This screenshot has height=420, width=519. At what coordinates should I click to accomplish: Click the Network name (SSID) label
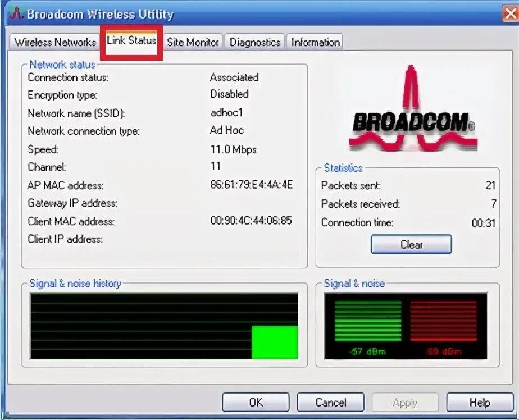[x=76, y=113]
